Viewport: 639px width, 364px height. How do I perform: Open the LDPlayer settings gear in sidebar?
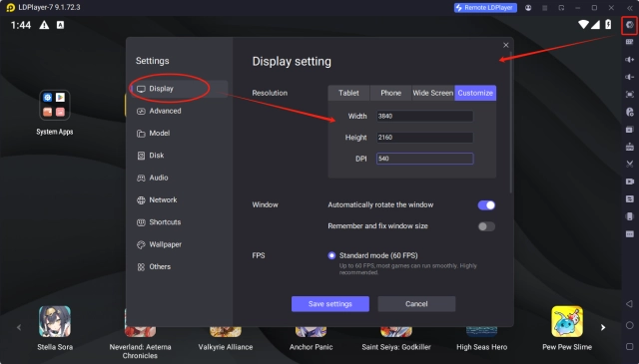630,25
